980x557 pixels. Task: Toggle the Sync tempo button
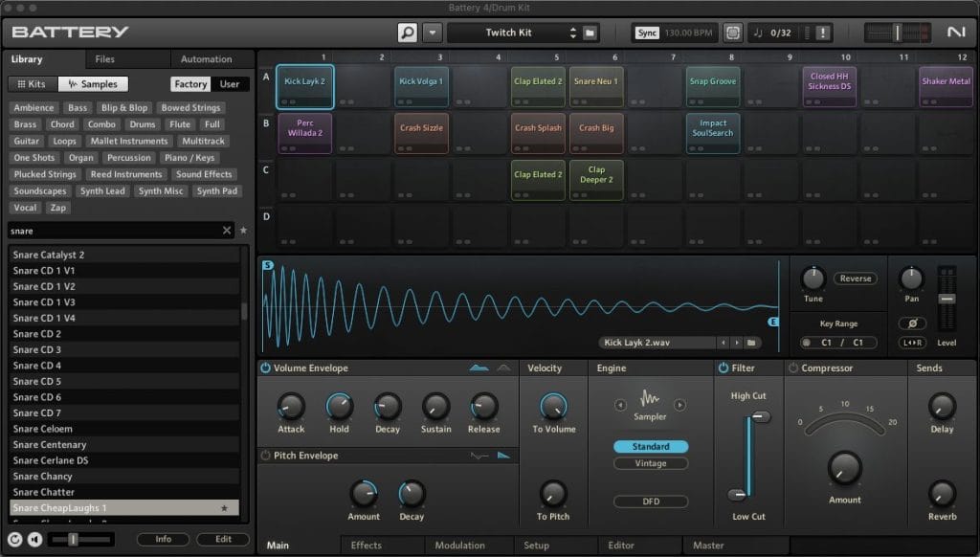coord(647,33)
